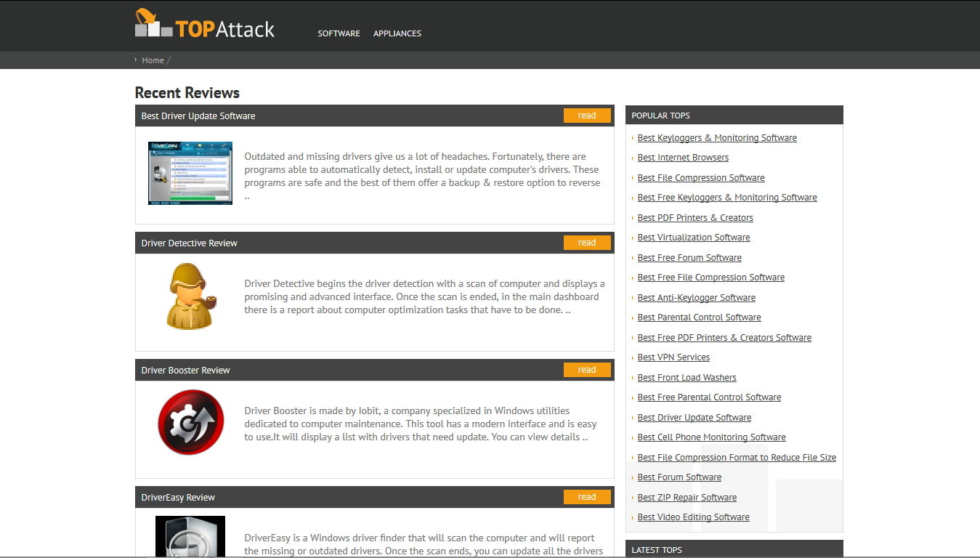Open the SOFTWARE menu
Image resolution: width=980 pixels, height=558 pixels.
click(339, 33)
